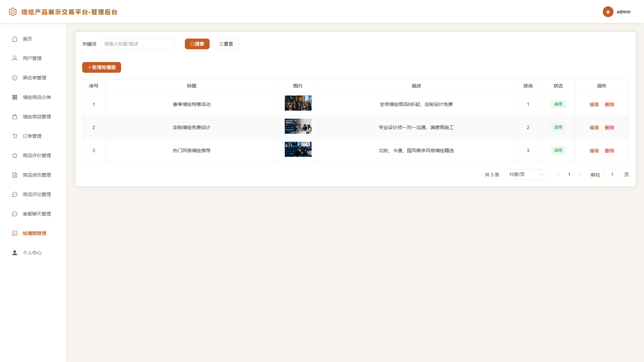
Task: Click the cart icon beside 订单管理
Action: pyautogui.click(x=15, y=136)
